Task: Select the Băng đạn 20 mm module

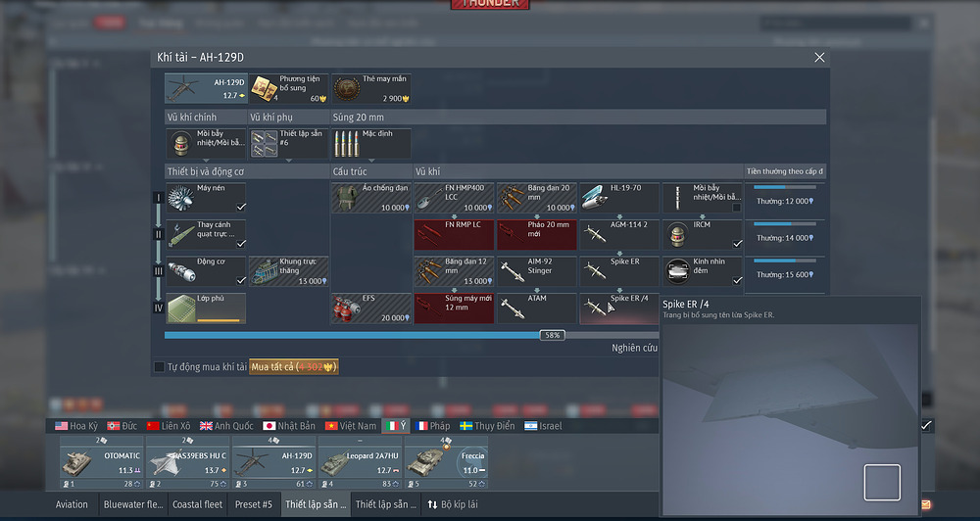Action: click(x=537, y=198)
